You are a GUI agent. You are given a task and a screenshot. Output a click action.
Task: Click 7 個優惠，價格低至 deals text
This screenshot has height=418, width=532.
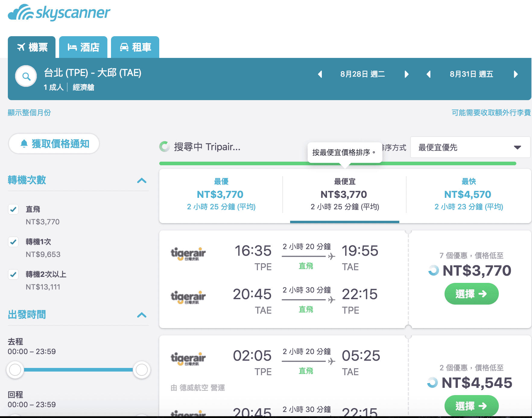coord(471,256)
